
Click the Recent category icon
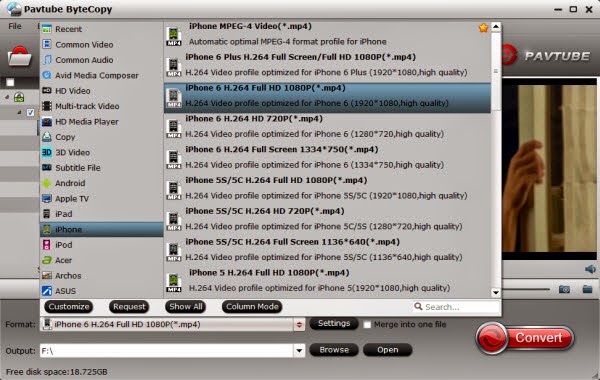tap(47, 29)
